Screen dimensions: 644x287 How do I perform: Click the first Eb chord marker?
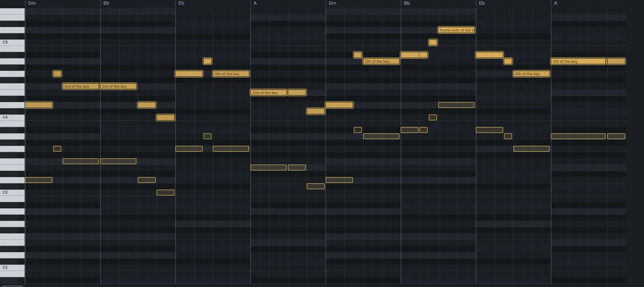click(x=181, y=3)
